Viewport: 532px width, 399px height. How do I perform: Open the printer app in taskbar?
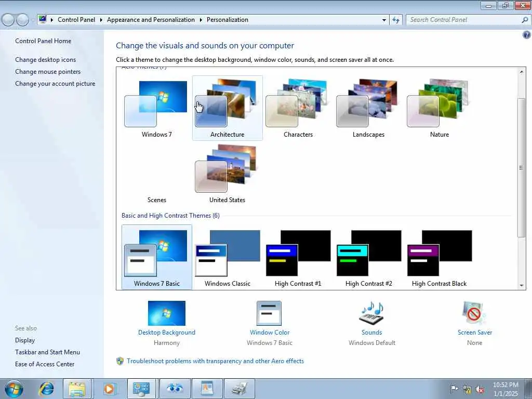pos(240,389)
